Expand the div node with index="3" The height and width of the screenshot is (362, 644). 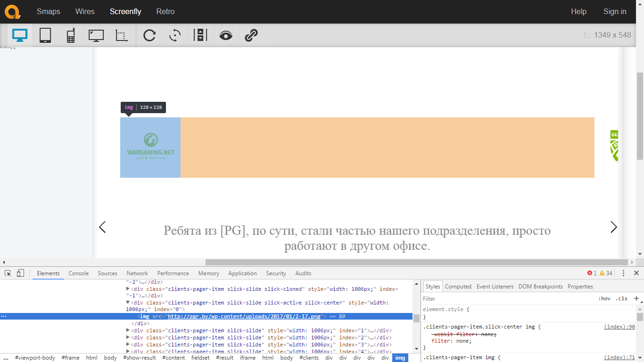pyautogui.click(x=128, y=344)
